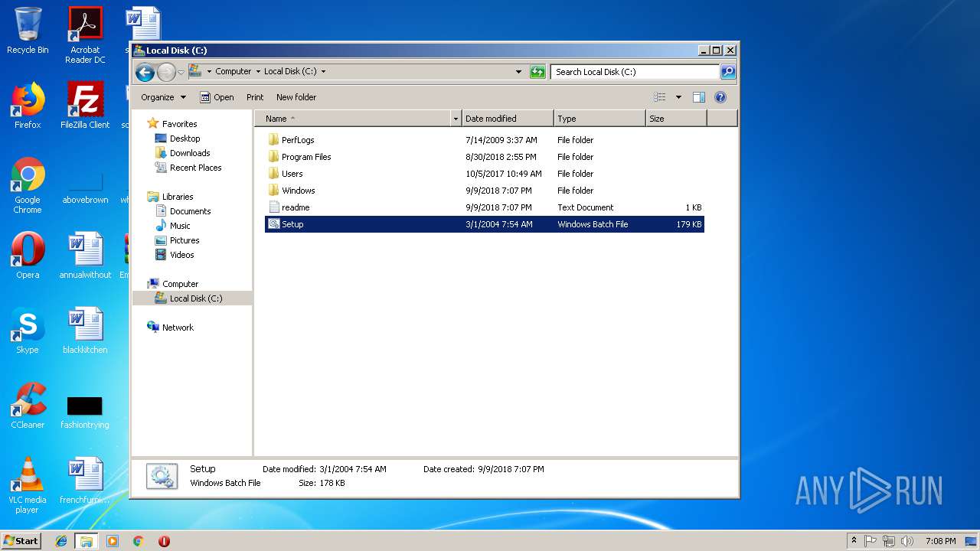This screenshot has width=980, height=551.
Task: Open the recent pages dropdown beside Forward
Action: [x=181, y=72]
